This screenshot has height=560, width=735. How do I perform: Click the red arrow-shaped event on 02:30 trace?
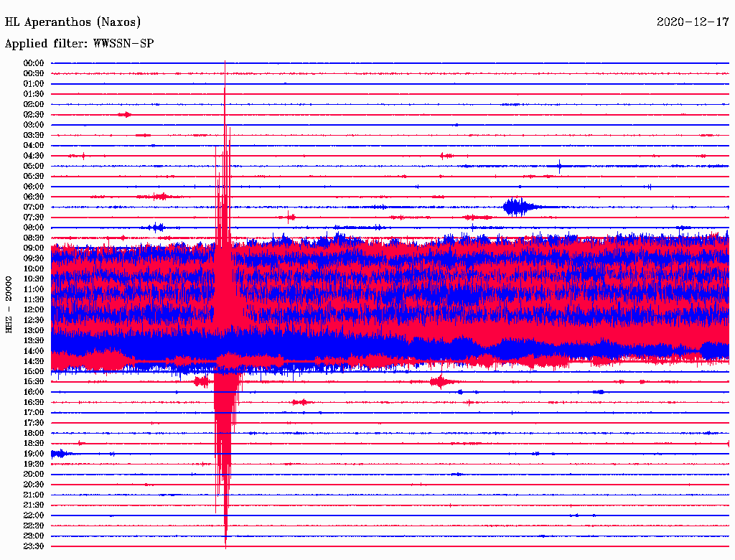(125, 114)
